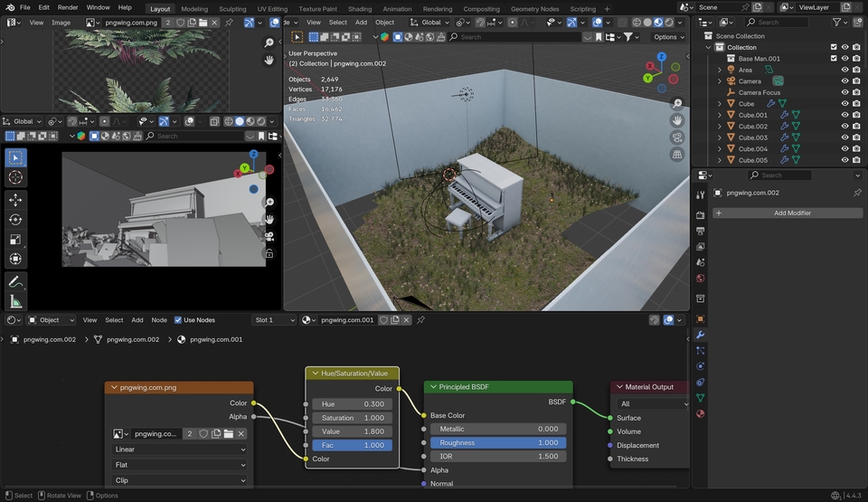The height and width of the screenshot is (502, 868).
Task: Select the Rotate tool in left toolbar
Action: [x=15, y=219]
